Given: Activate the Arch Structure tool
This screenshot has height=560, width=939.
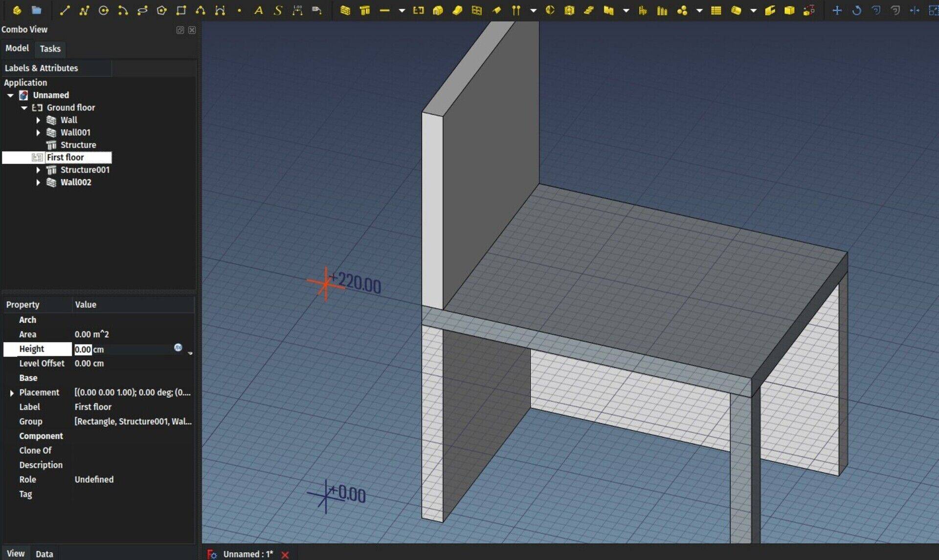Looking at the screenshot, I should click(365, 10).
